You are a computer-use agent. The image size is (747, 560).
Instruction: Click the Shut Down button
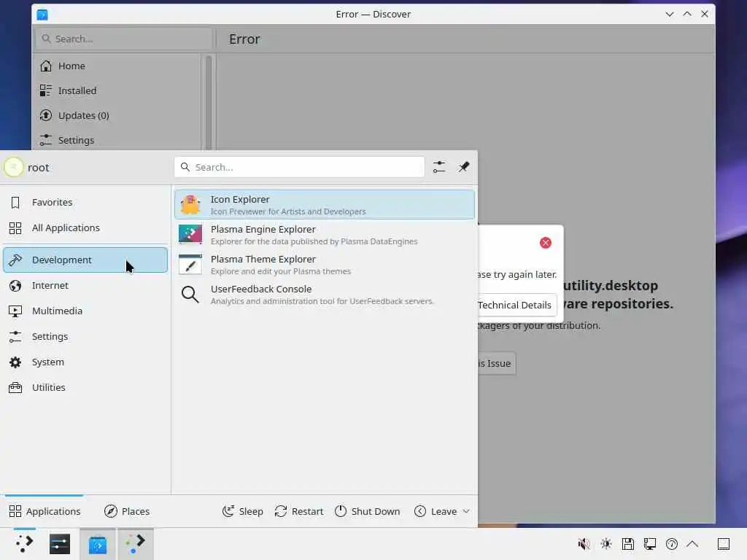pos(368,511)
